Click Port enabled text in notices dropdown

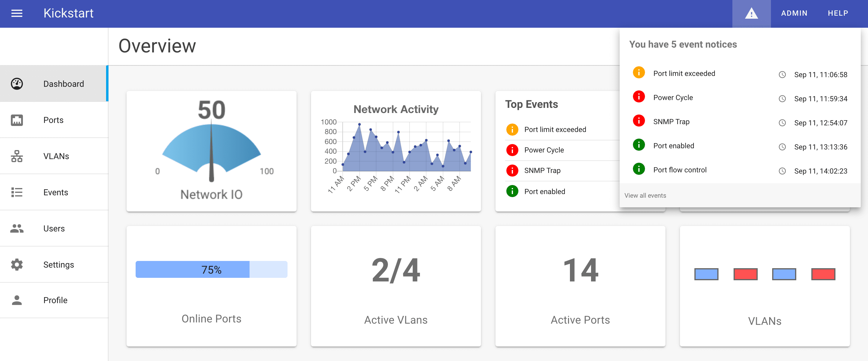[x=673, y=146]
